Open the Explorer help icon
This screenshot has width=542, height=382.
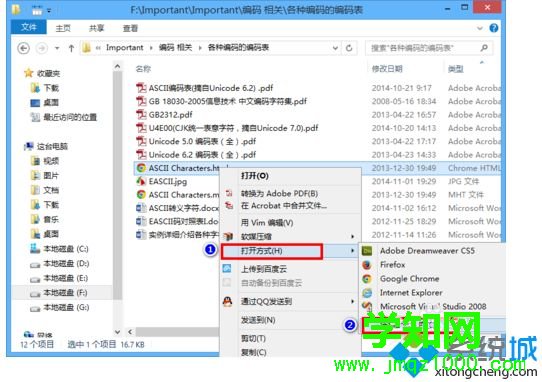tap(494, 28)
